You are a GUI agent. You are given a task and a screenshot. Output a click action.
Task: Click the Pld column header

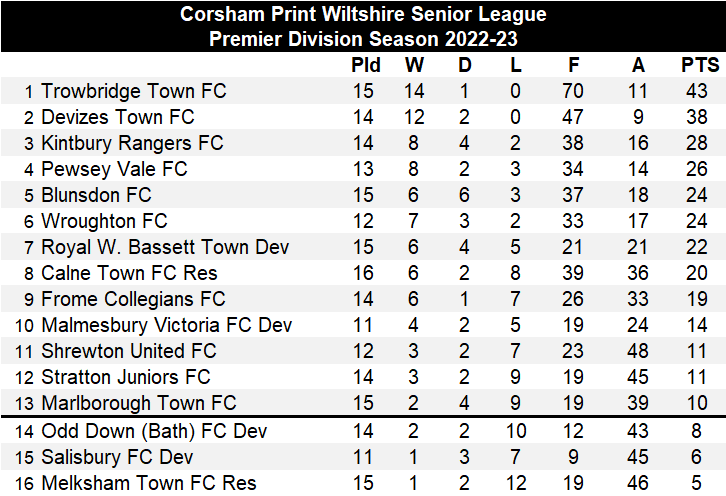[366, 66]
